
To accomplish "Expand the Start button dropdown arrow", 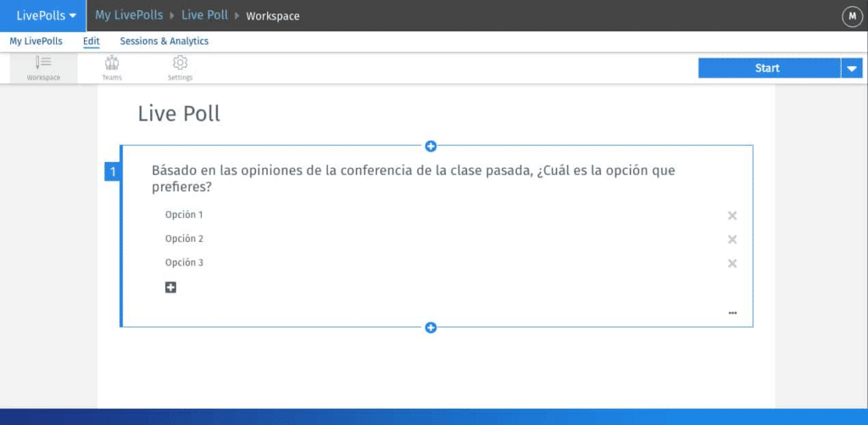I will pyautogui.click(x=852, y=69).
